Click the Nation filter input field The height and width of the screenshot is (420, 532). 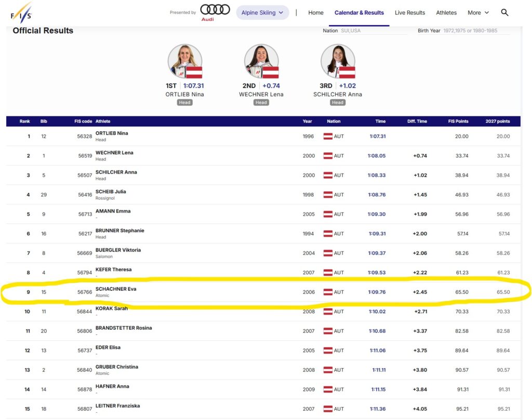pos(373,31)
